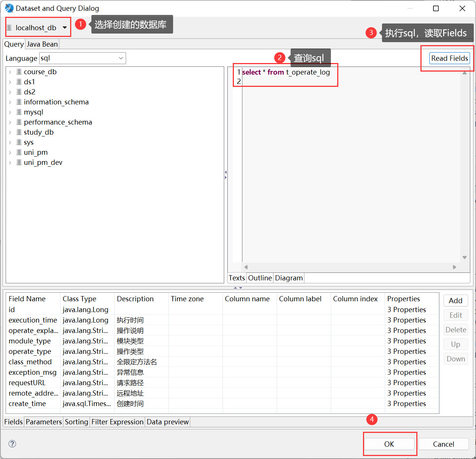Click the uni_pm database icon

coord(19,152)
